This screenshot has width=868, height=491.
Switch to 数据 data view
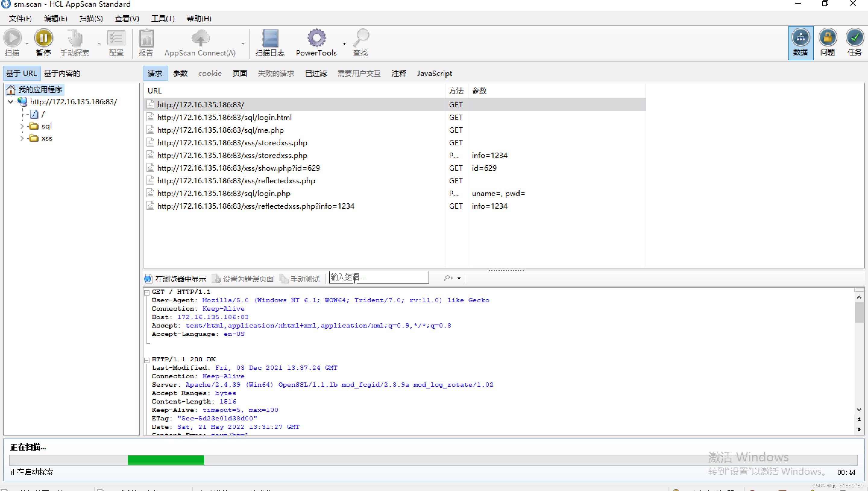[x=800, y=43]
